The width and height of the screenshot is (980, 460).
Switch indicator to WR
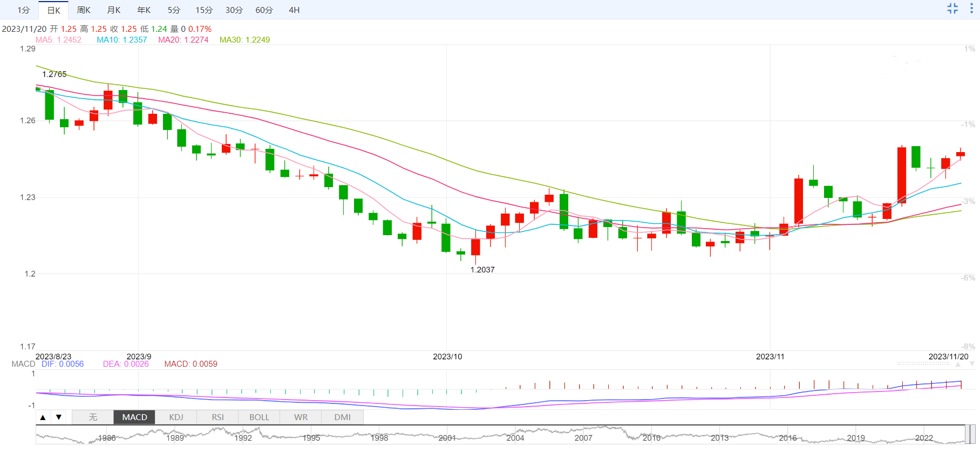(301, 417)
